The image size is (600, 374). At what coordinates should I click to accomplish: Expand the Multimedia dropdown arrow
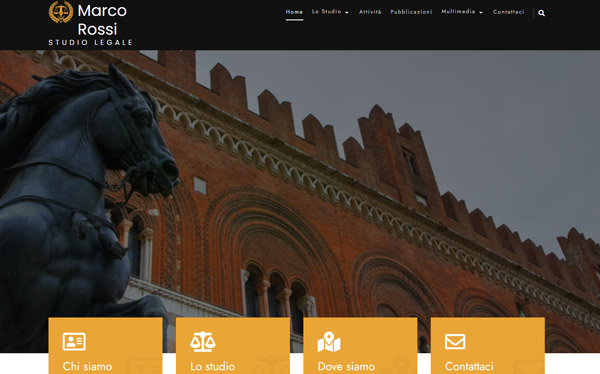[481, 13]
